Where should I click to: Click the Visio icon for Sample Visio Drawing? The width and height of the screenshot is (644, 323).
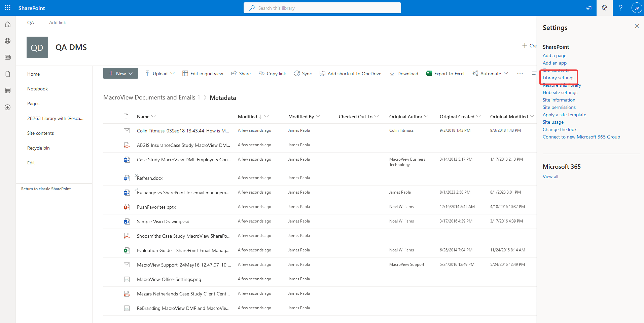(127, 221)
